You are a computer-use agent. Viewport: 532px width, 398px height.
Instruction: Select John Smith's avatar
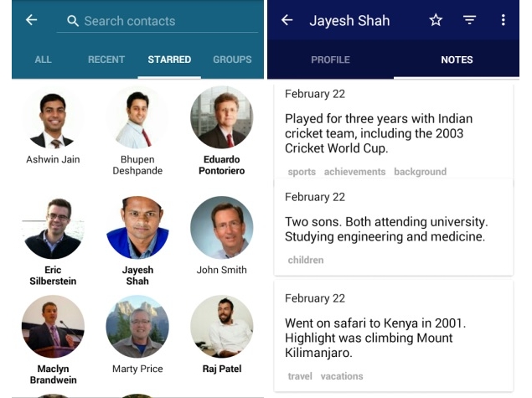click(221, 228)
